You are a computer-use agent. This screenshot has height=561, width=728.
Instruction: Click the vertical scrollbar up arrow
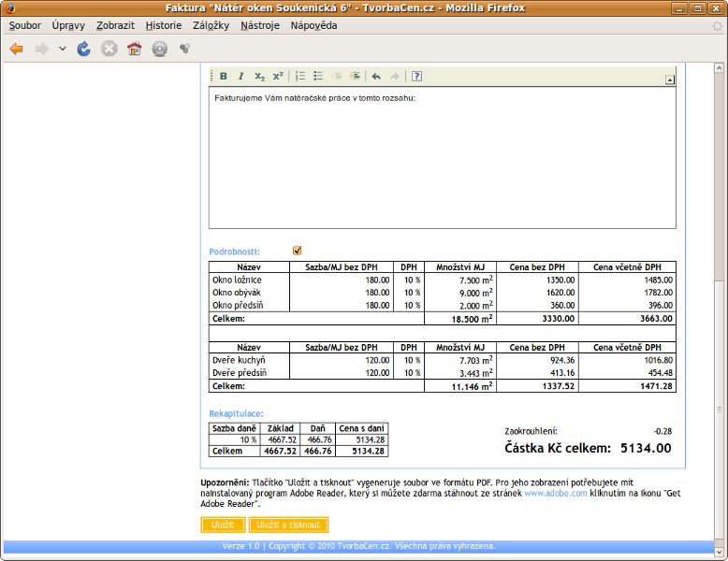[x=719, y=67]
